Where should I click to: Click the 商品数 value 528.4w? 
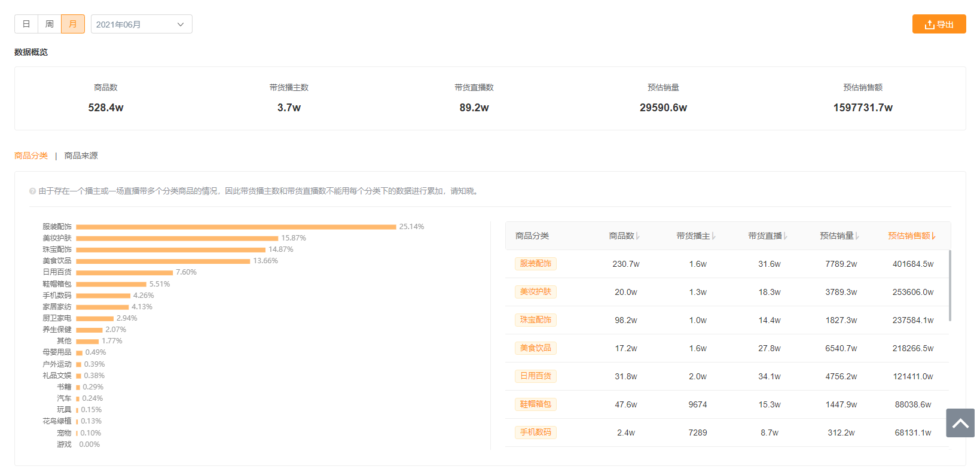pos(106,108)
